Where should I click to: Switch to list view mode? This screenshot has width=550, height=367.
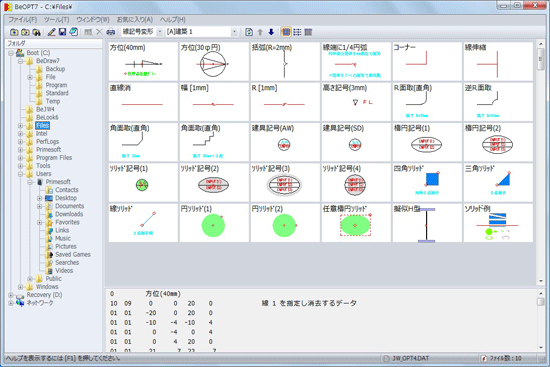pyautogui.click(x=297, y=32)
